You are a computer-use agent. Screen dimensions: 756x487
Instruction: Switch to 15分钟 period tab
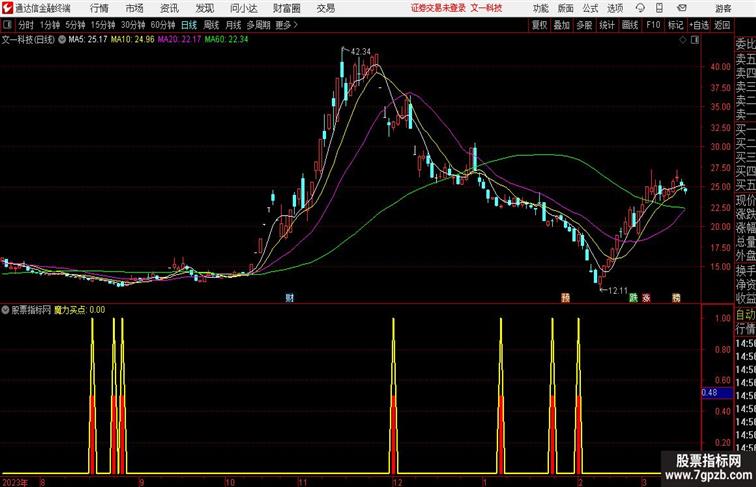point(103,25)
